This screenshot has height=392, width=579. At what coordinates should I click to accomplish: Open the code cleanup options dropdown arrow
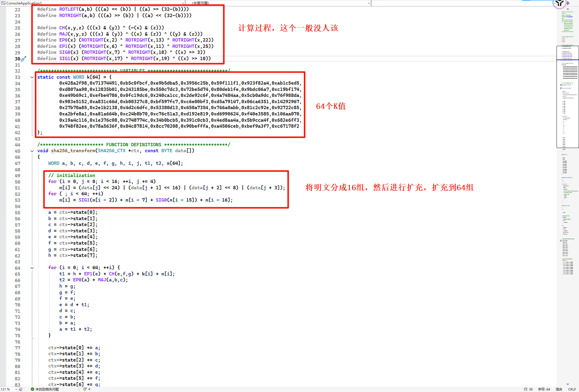tap(89, 389)
